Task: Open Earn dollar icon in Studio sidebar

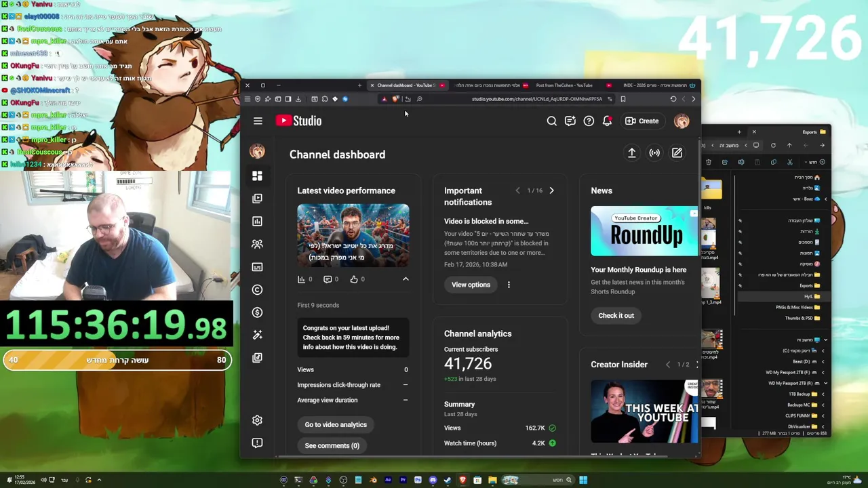Action: click(x=257, y=312)
